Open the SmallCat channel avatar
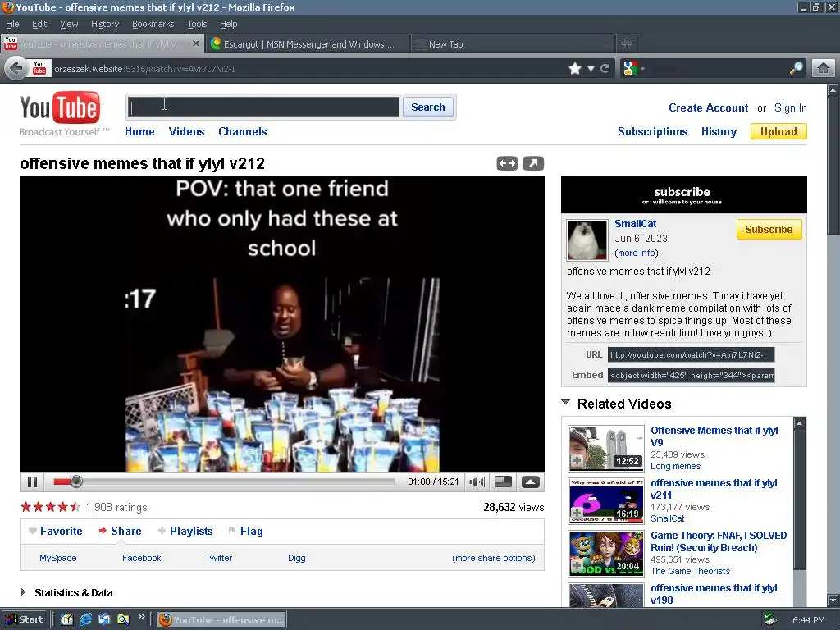 [x=587, y=240]
